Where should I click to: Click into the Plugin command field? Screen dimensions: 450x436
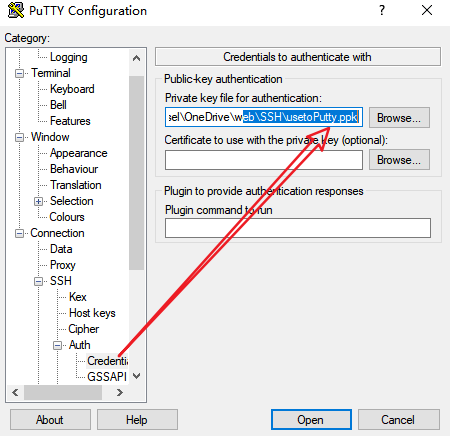pyautogui.click(x=298, y=228)
